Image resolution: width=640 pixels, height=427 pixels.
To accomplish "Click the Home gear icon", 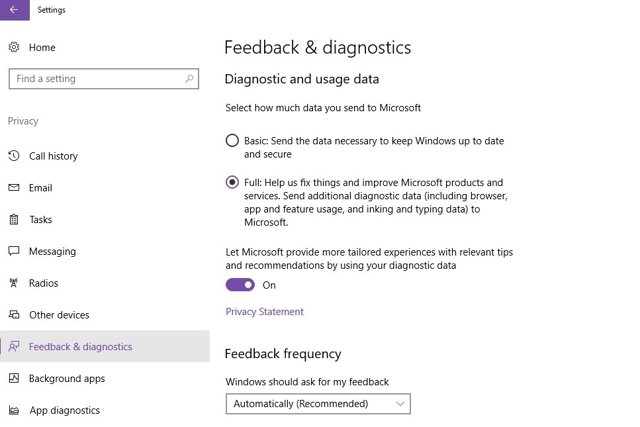I will 14,47.
